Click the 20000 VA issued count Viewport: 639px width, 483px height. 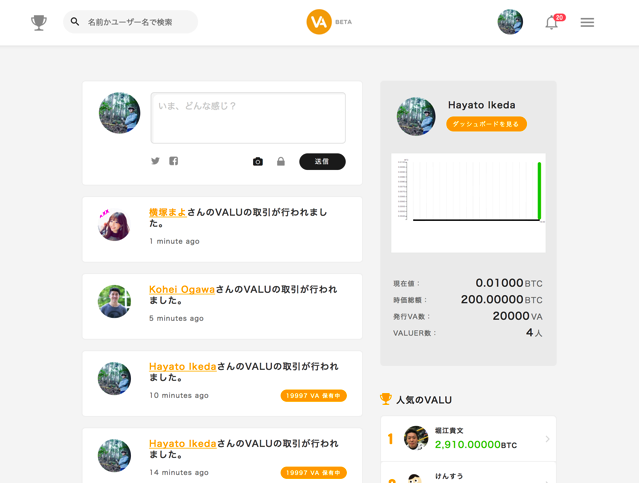[517, 316]
